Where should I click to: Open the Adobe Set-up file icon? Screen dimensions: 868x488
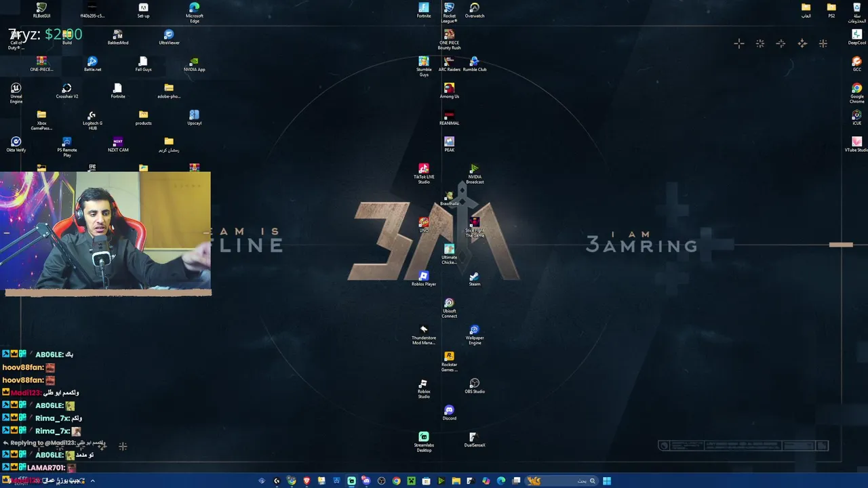(143, 10)
